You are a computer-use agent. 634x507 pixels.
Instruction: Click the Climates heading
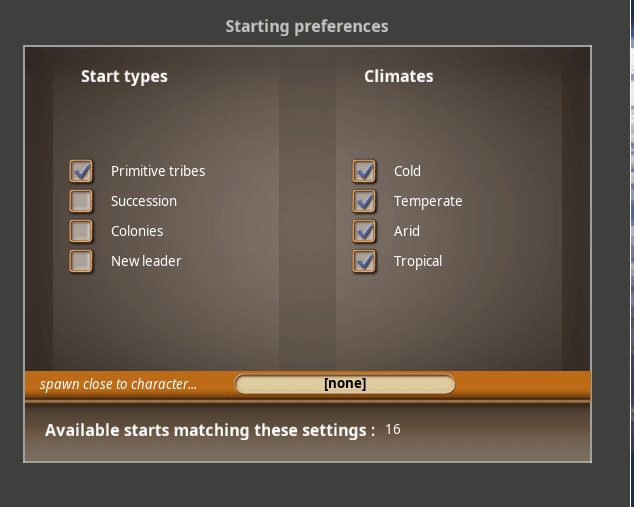pos(398,76)
